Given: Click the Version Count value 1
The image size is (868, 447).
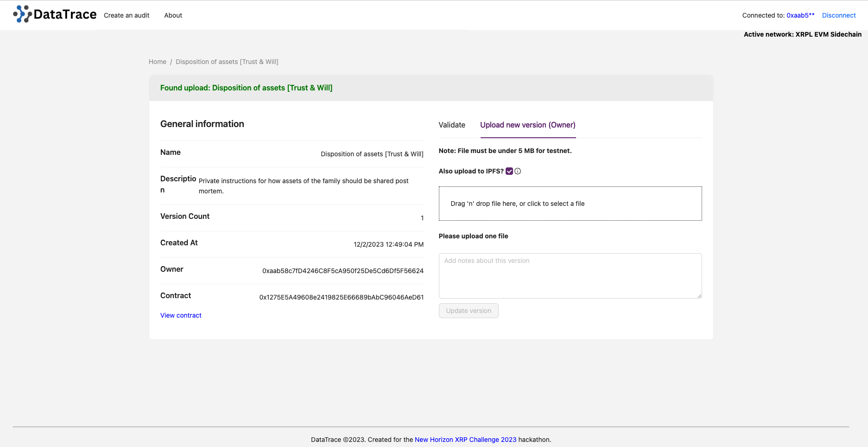Looking at the screenshot, I should (x=422, y=218).
